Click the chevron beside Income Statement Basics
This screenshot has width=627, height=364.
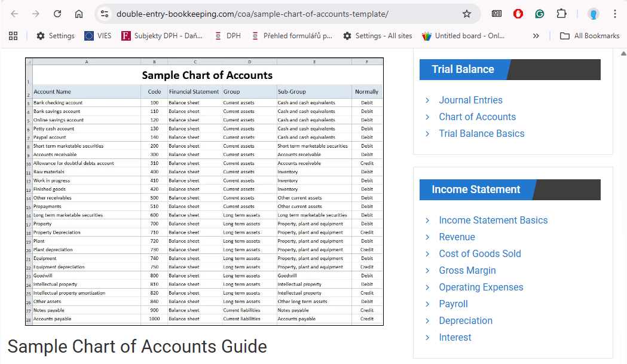point(427,221)
